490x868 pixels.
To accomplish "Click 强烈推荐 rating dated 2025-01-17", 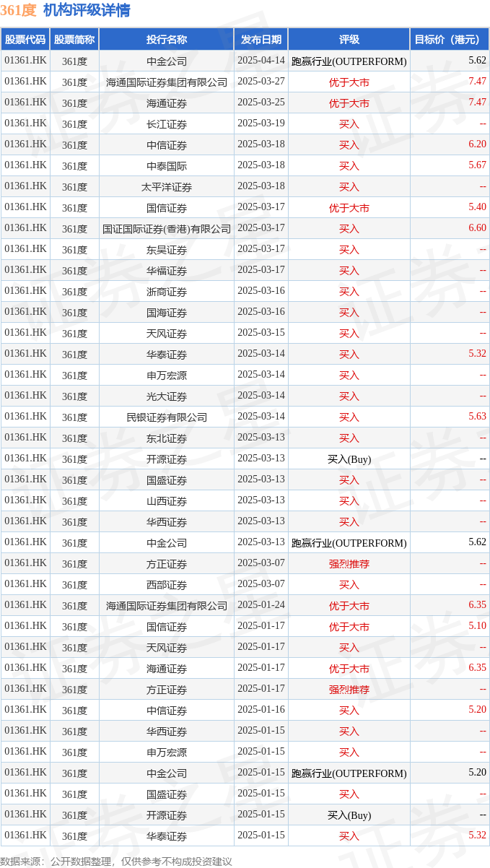I will click(x=349, y=690).
